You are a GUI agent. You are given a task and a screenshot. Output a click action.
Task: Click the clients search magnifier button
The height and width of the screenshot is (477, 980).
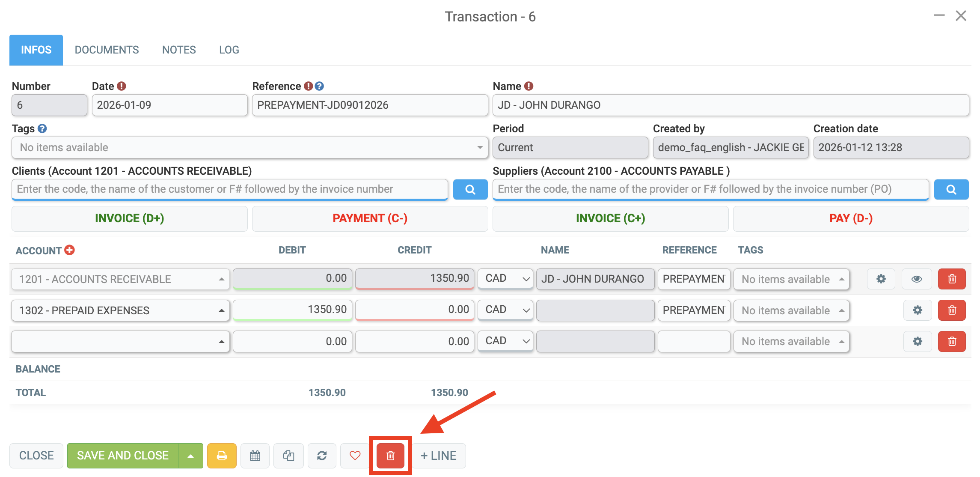tap(470, 189)
